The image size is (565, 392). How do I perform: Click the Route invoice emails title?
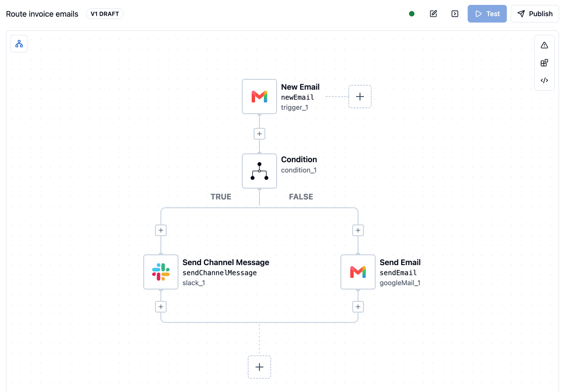(x=42, y=14)
